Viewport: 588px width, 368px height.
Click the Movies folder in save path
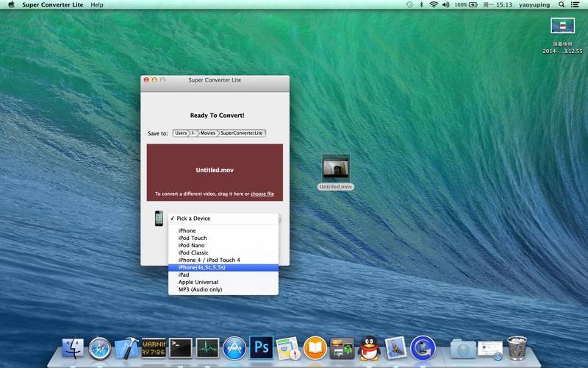207,133
